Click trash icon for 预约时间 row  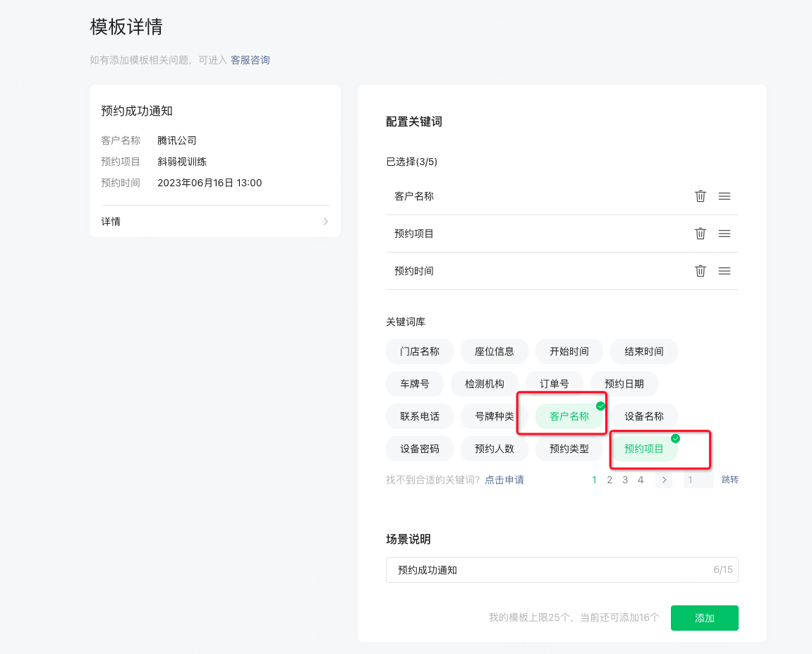pos(700,271)
